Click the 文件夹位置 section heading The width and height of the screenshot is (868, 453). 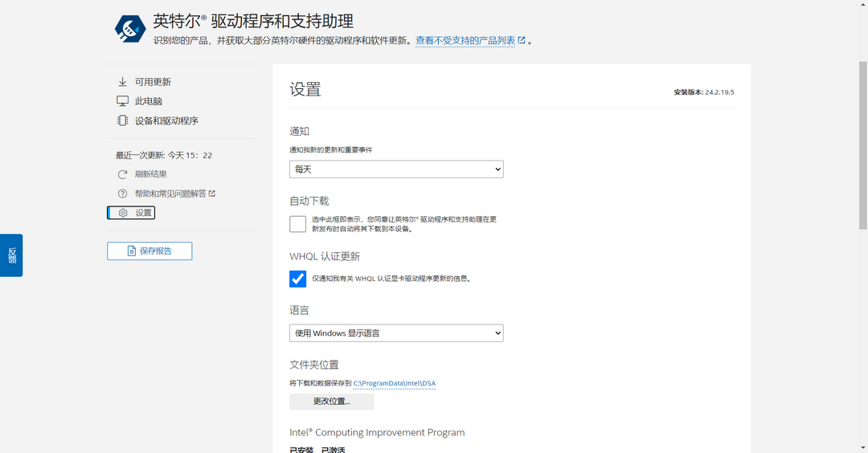[314, 365]
